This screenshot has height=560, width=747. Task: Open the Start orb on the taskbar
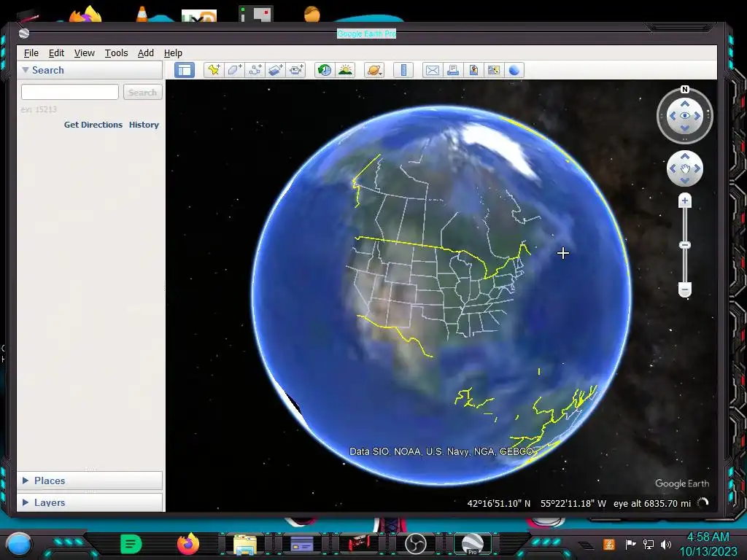point(18,544)
